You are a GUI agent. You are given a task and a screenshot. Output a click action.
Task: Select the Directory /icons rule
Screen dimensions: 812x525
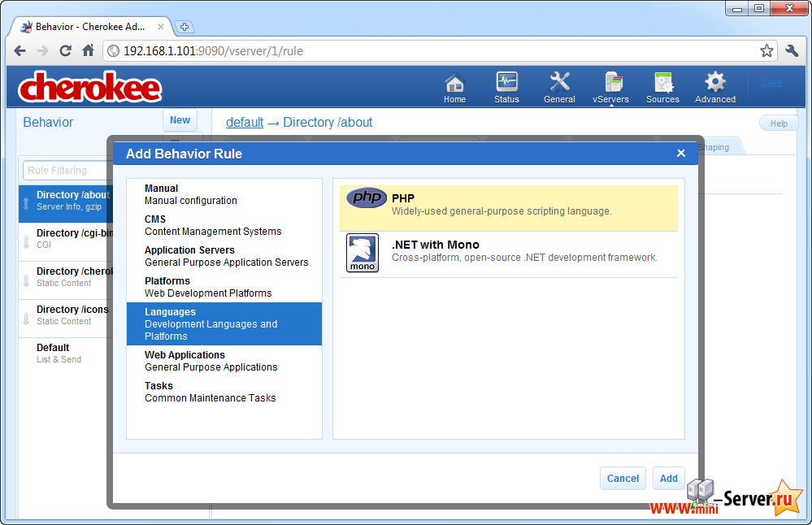(x=66, y=319)
